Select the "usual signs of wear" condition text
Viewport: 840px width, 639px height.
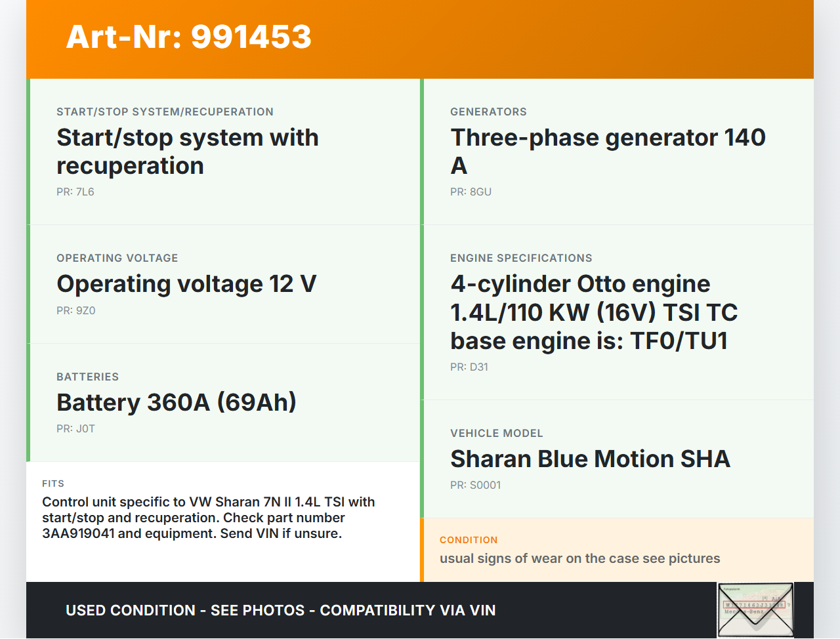coord(580,558)
